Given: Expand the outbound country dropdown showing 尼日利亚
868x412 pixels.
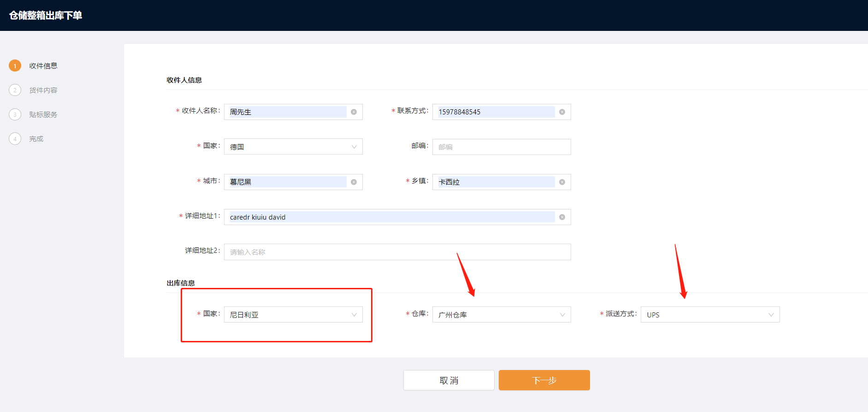Looking at the screenshot, I should (x=293, y=315).
